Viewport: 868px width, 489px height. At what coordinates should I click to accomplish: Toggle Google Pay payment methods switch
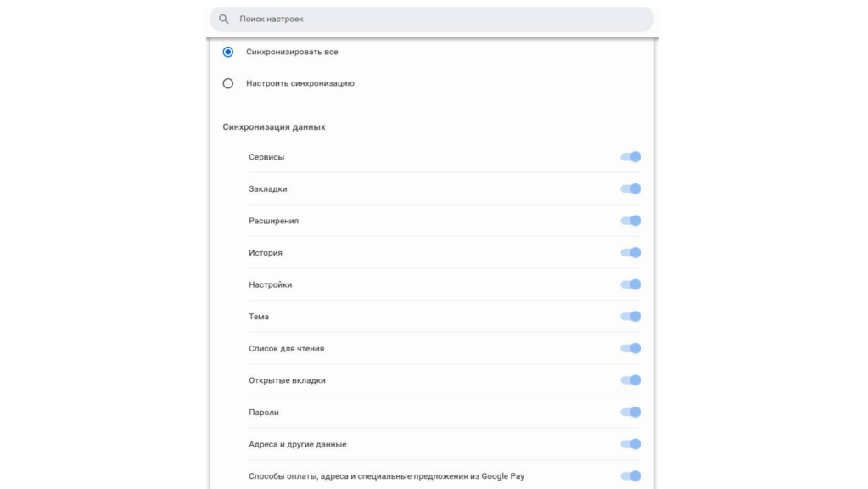point(630,476)
